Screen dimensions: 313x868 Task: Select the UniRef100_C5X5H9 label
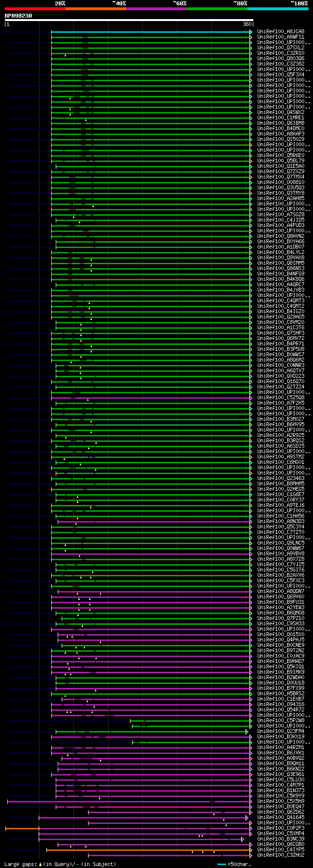click(281, 801)
